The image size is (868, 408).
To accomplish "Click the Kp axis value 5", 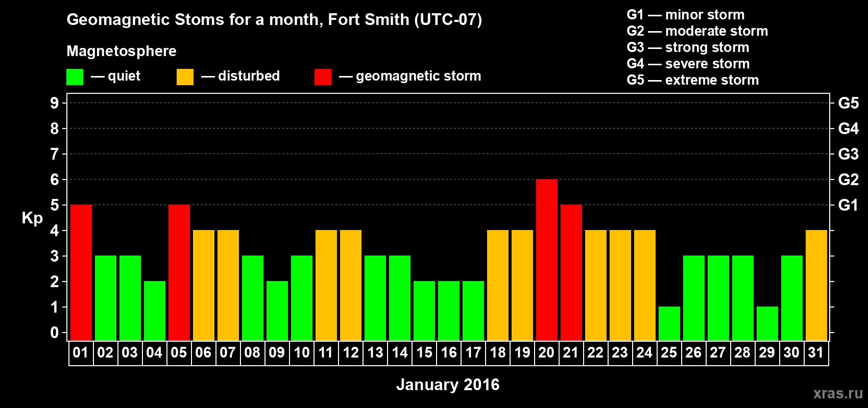I will [55, 205].
